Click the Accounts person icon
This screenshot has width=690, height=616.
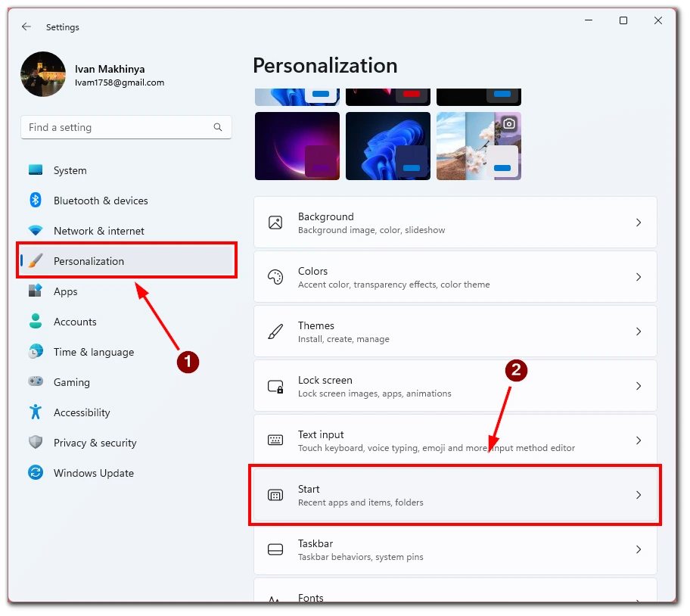(x=36, y=321)
